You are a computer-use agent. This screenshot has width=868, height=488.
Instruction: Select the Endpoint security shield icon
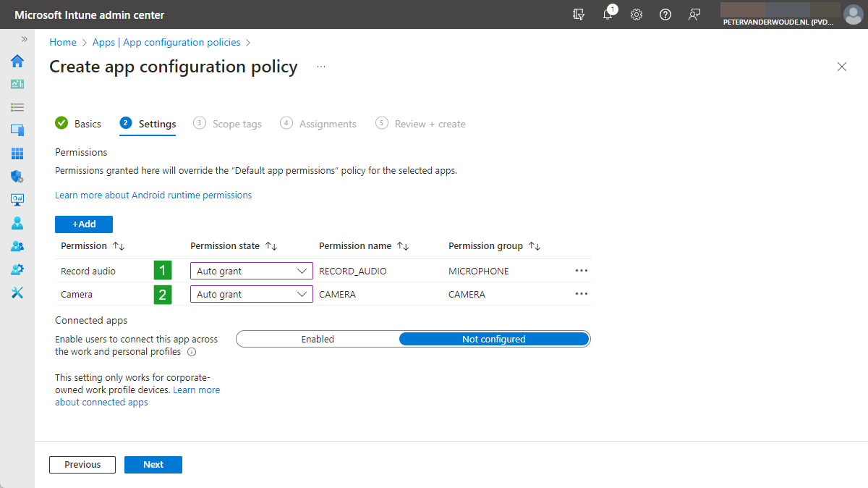(17, 177)
